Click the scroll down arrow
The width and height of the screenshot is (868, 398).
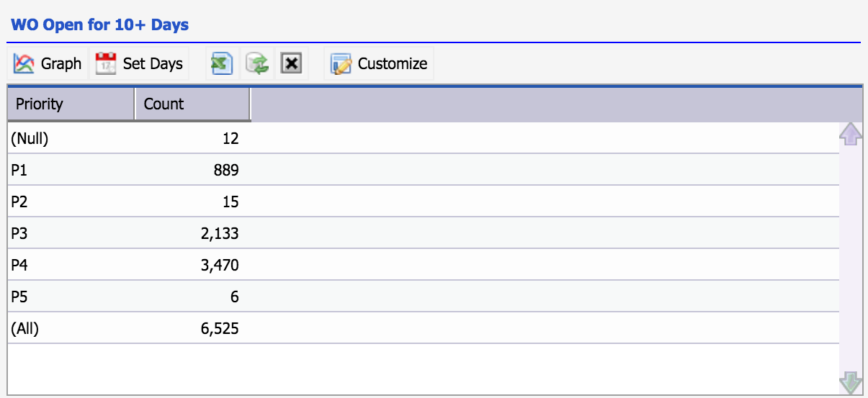point(851,383)
